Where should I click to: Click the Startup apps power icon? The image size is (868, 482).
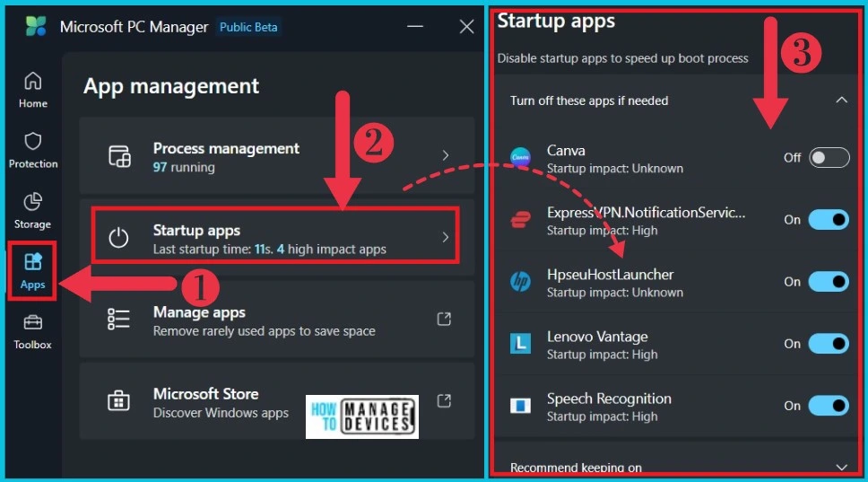(118, 238)
